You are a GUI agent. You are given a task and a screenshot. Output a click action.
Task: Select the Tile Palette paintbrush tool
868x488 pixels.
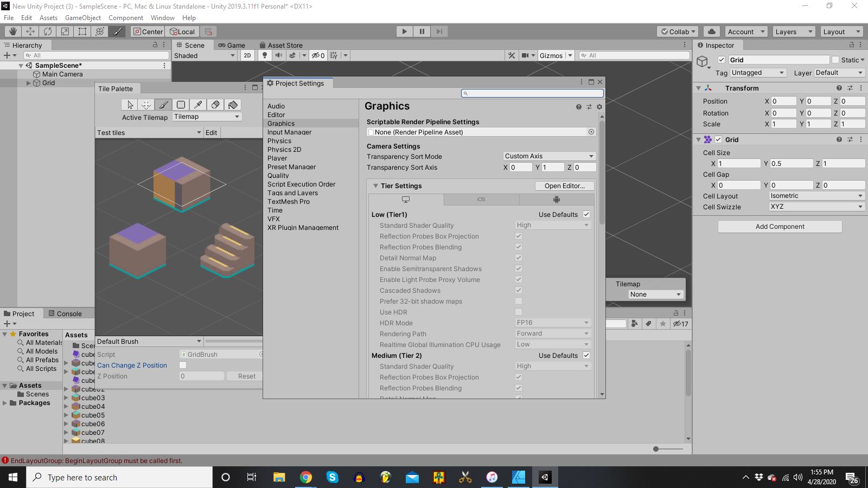click(x=163, y=105)
